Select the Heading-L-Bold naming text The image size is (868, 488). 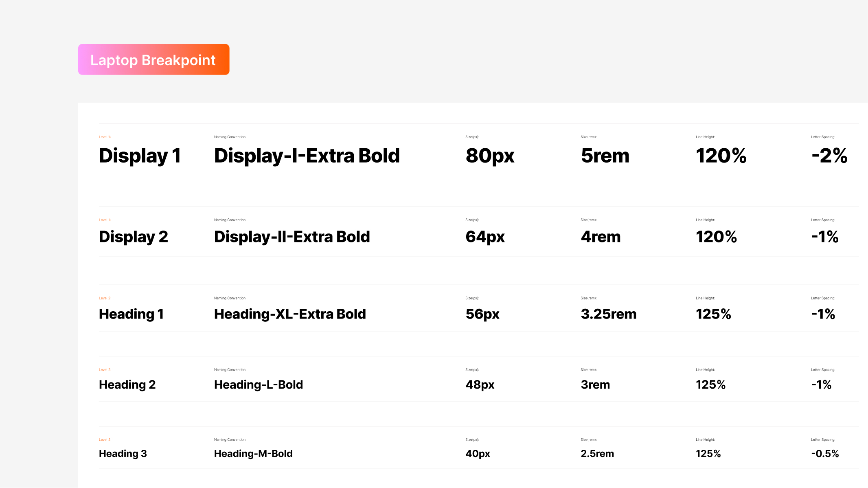pos(258,385)
